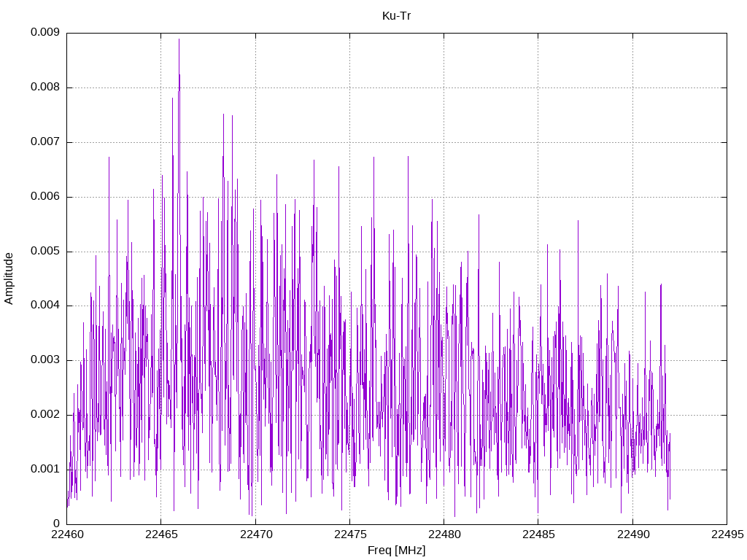Click y-axis tick value 0.009

coord(45,32)
